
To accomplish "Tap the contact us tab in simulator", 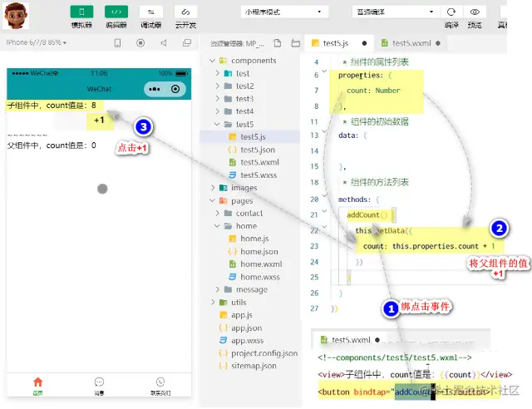I will point(160,386).
